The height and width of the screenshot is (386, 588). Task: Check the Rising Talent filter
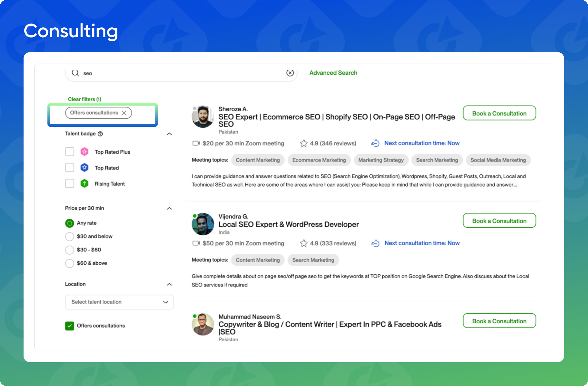[x=69, y=183]
